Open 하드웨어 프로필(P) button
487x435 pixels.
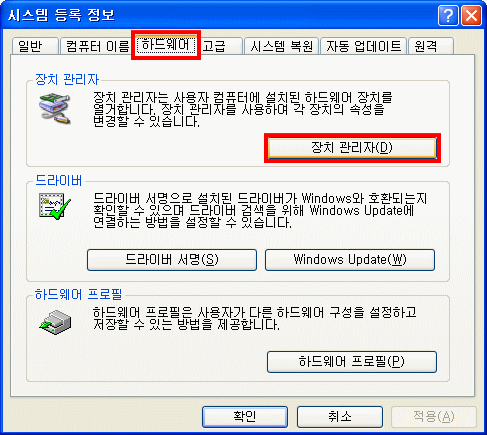pyautogui.click(x=352, y=362)
